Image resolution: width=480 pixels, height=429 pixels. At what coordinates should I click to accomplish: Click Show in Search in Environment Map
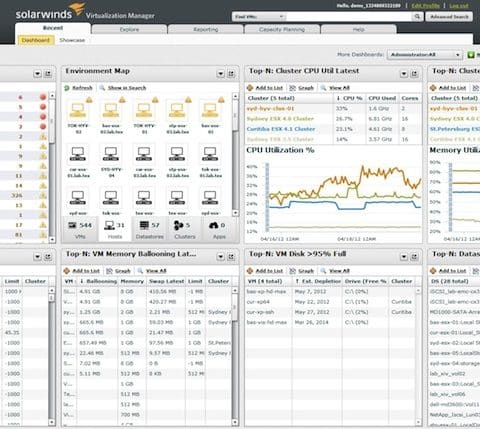tap(123, 88)
